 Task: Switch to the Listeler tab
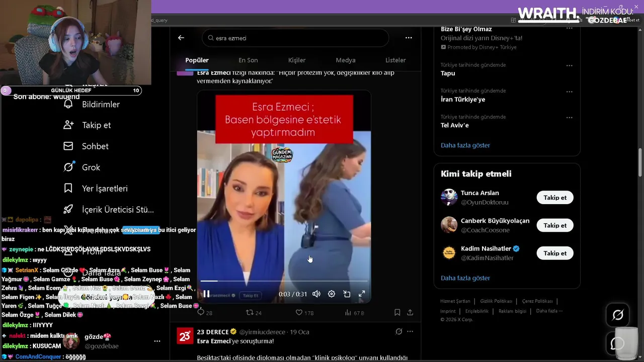(395, 60)
